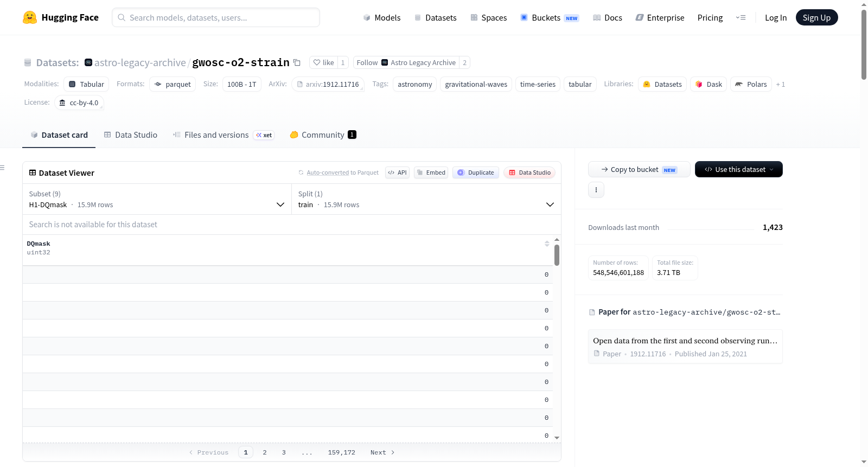Click the astro-legacy-archive organization avatar
This screenshot has width=868, height=467.
pyautogui.click(x=88, y=62)
